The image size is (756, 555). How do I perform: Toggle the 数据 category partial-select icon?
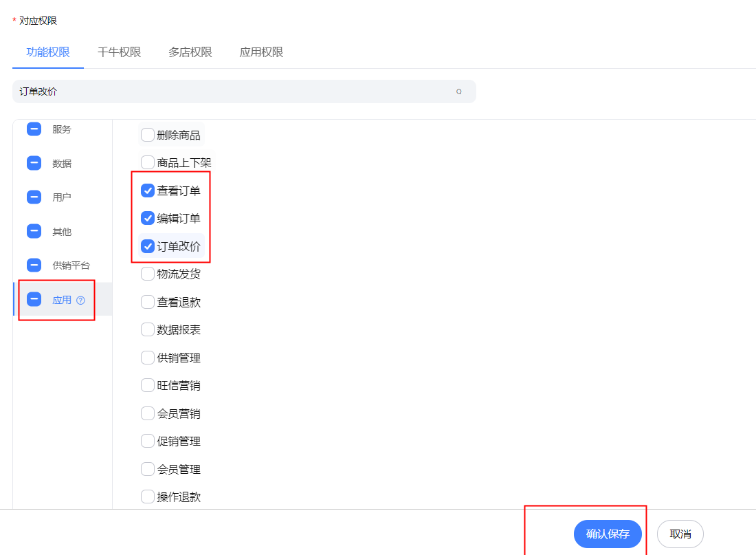click(34, 163)
